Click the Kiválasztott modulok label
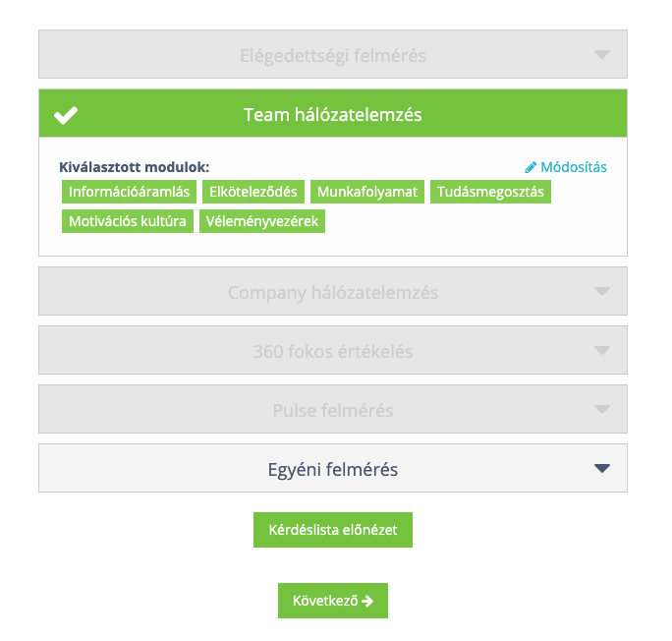Image resolution: width=672 pixels, height=641 pixels. pos(135,167)
